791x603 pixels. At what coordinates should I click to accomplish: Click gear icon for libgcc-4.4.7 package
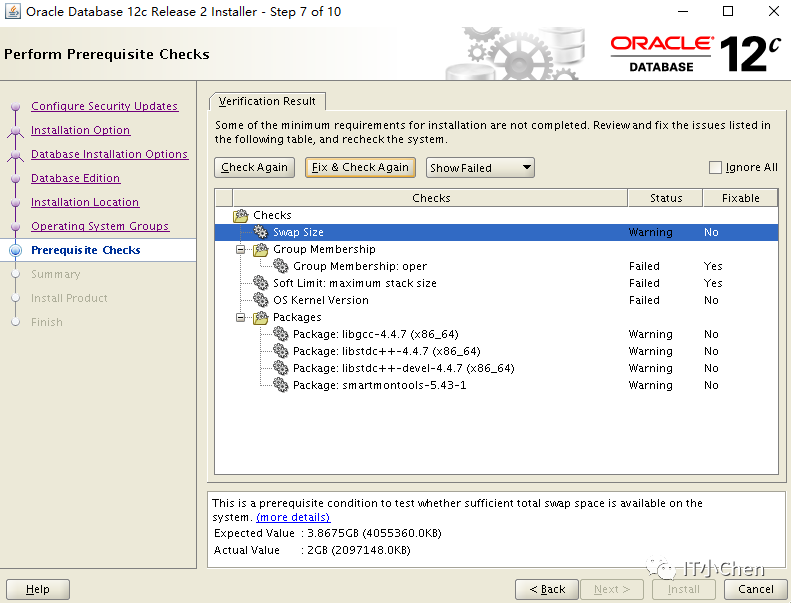pyautogui.click(x=280, y=334)
